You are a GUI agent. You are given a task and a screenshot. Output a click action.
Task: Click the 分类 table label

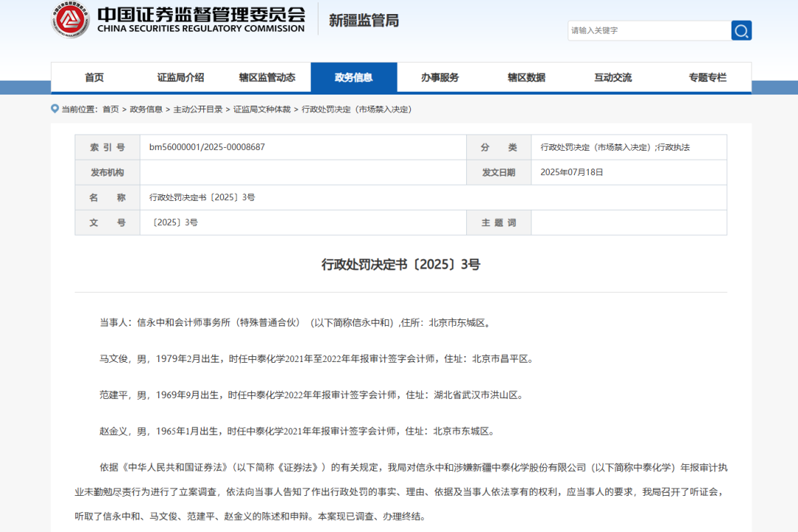tap(499, 147)
